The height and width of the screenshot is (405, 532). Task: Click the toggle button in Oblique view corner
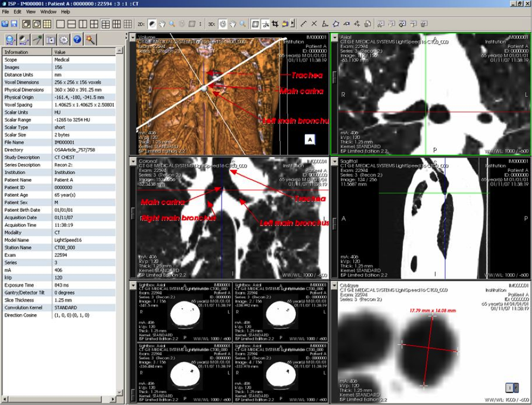tap(512, 388)
